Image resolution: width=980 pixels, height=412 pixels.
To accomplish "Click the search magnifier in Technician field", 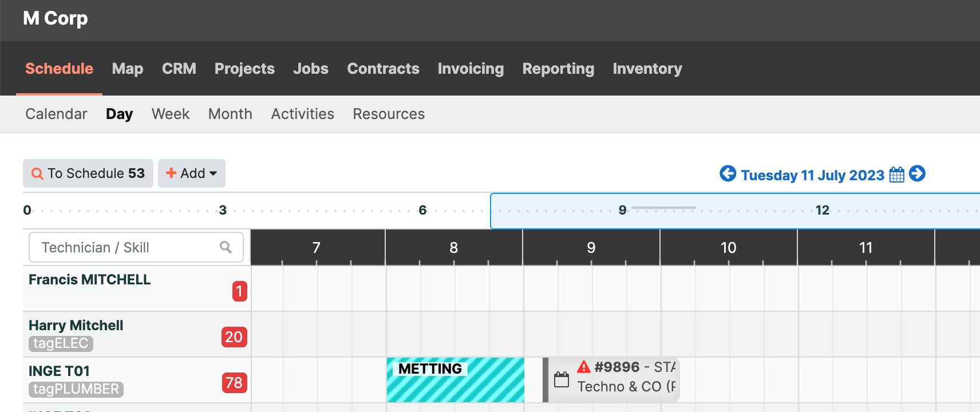I will [226, 247].
